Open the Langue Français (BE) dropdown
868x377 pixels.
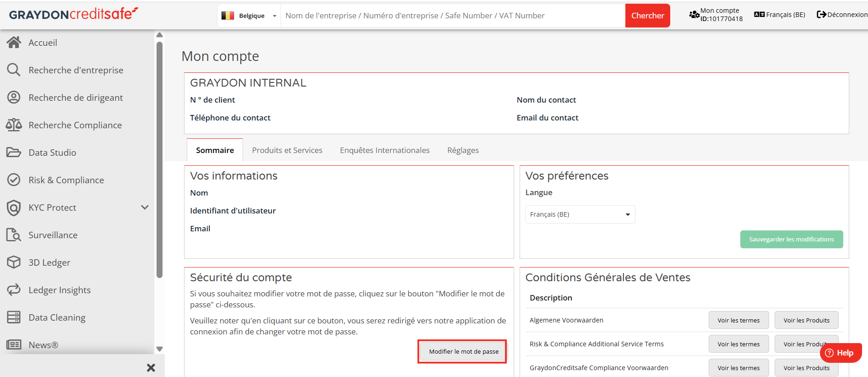(580, 214)
